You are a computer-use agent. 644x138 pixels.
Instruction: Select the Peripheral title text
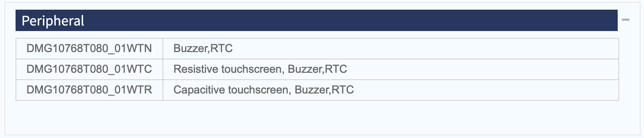click(x=53, y=21)
